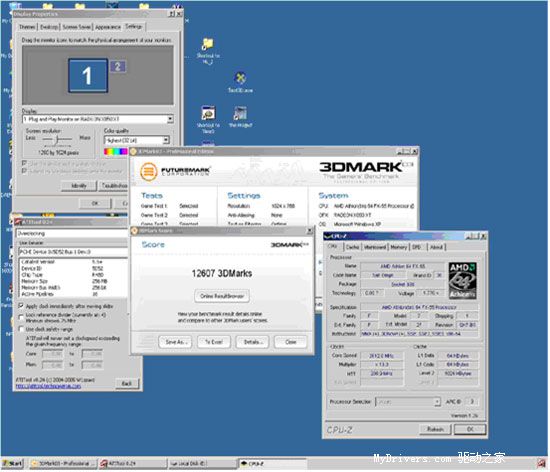The width and height of the screenshot is (550, 472).
Task: Open the Cache tab in CPU-Z
Action: pos(353,247)
